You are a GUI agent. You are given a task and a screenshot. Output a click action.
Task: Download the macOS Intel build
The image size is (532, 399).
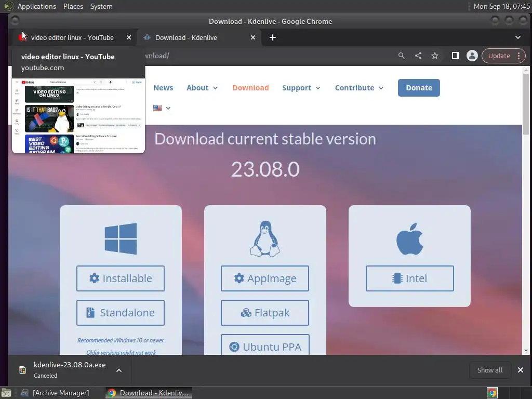(409, 278)
